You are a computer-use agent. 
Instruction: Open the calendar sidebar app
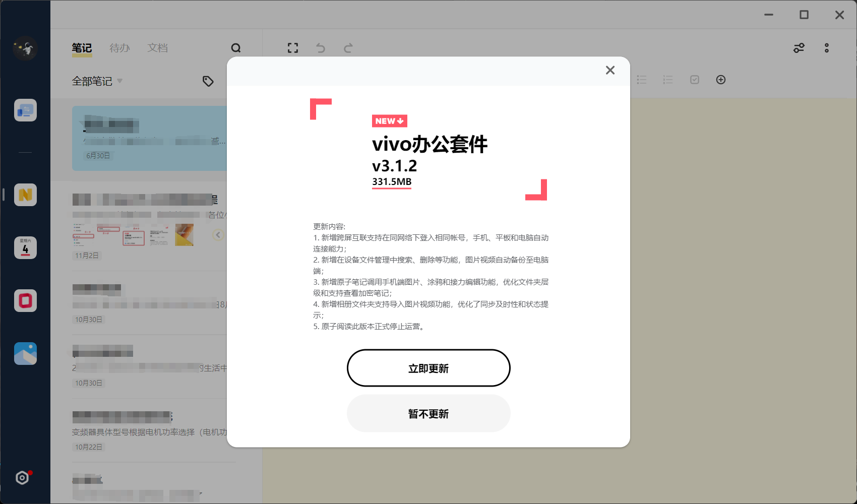pos(25,247)
